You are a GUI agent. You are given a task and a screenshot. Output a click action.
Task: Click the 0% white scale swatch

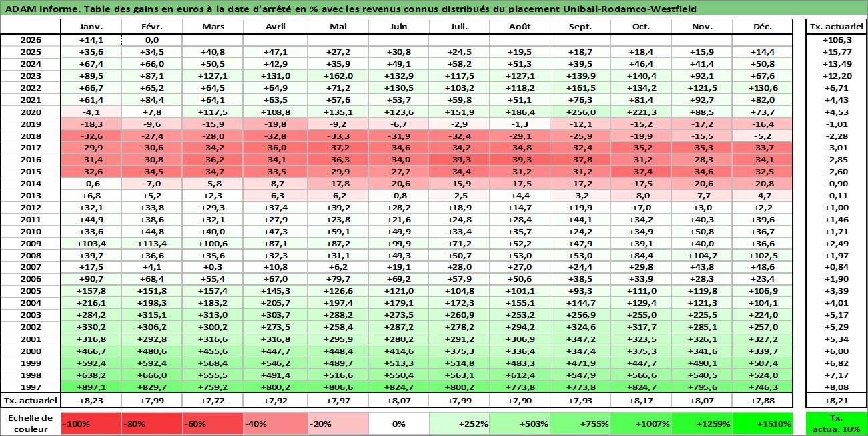pyautogui.click(x=398, y=423)
